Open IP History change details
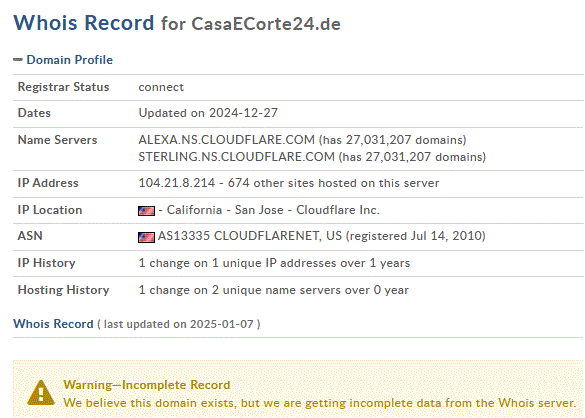Viewport: 585px width, 418px height. 274,263
